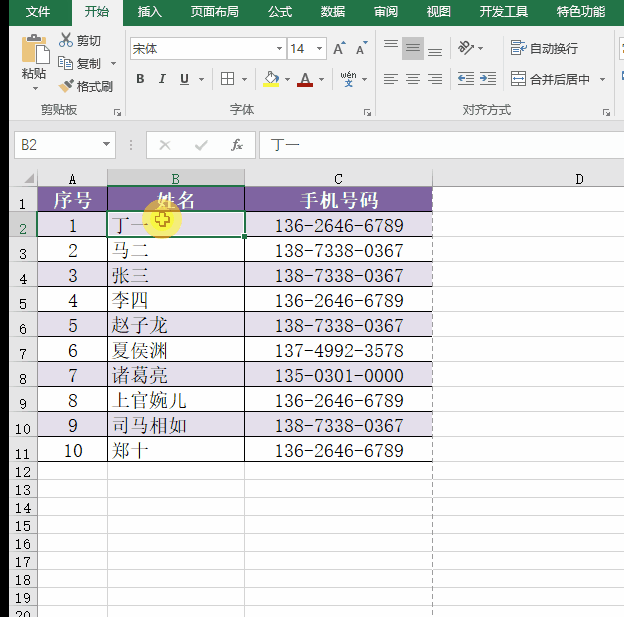Screen dimensions: 624x617
Task: Expand font color dropdown arrow
Action: [x=321, y=79]
